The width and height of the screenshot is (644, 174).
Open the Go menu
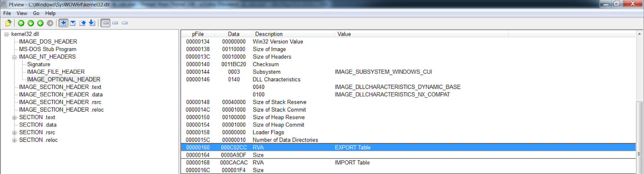[x=36, y=13]
